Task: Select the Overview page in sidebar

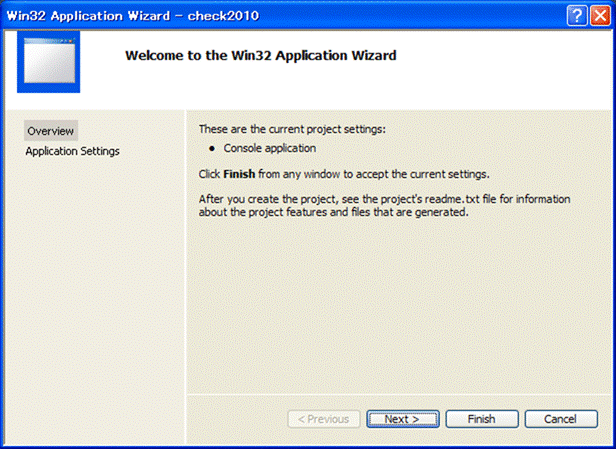Action: 50,131
